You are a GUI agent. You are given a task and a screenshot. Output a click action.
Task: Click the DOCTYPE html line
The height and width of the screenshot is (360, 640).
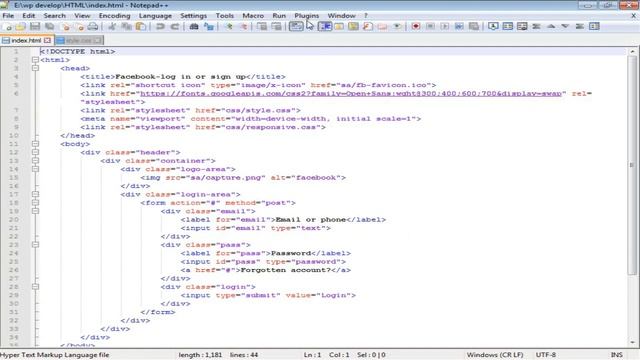pos(78,51)
